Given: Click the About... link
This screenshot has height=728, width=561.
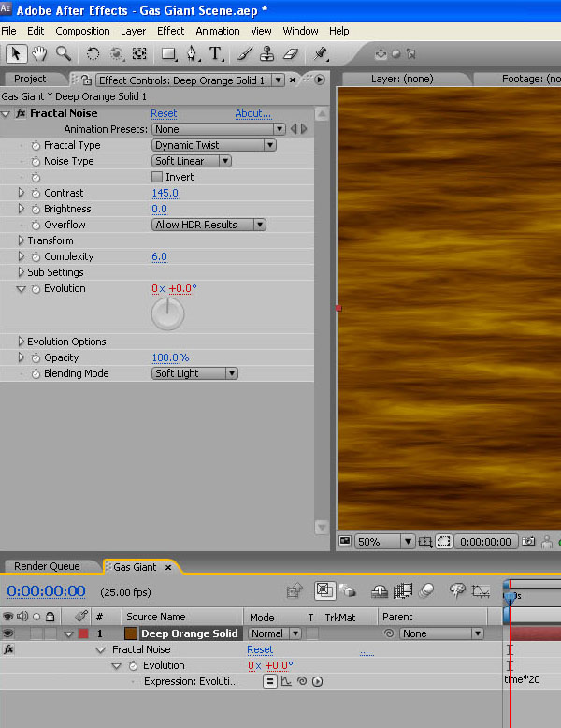Looking at the screenshot, I should click(x=252, y=113).
